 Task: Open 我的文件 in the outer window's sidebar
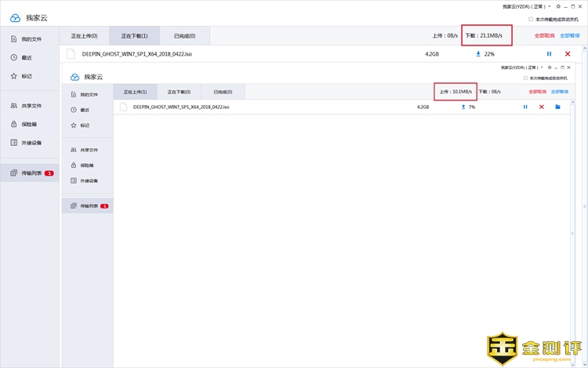point(31,38)
